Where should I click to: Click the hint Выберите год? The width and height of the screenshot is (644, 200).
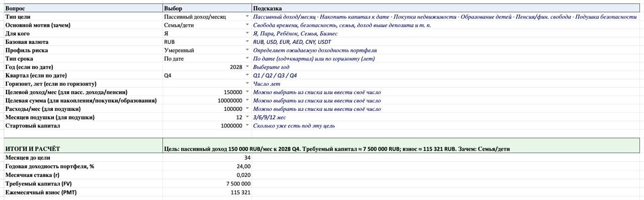271,67
